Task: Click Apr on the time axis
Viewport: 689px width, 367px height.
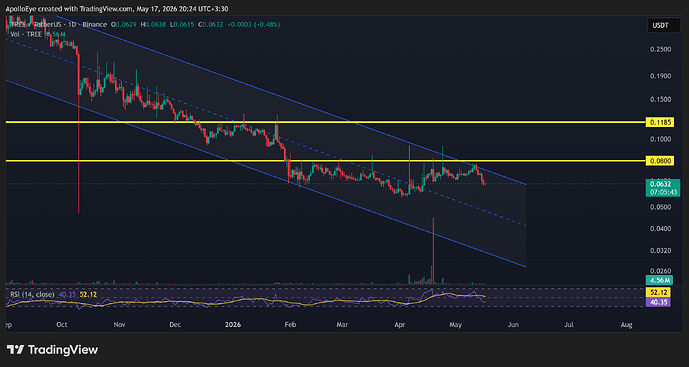Action: [399, 325]
